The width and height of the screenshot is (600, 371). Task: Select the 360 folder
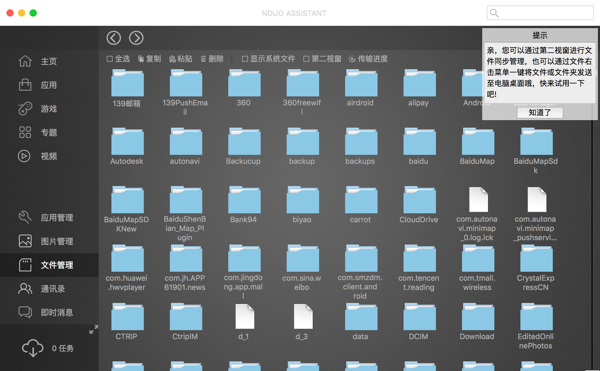[244, 83]
